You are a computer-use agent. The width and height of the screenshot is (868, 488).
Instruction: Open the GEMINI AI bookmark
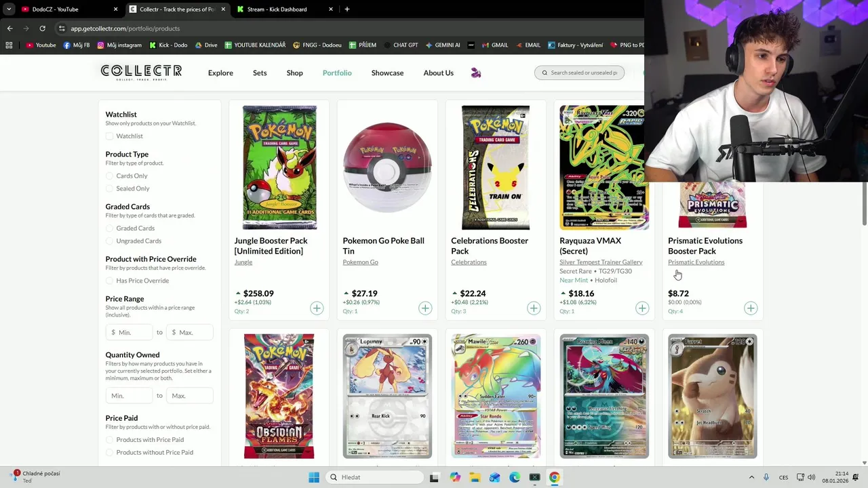442,45
